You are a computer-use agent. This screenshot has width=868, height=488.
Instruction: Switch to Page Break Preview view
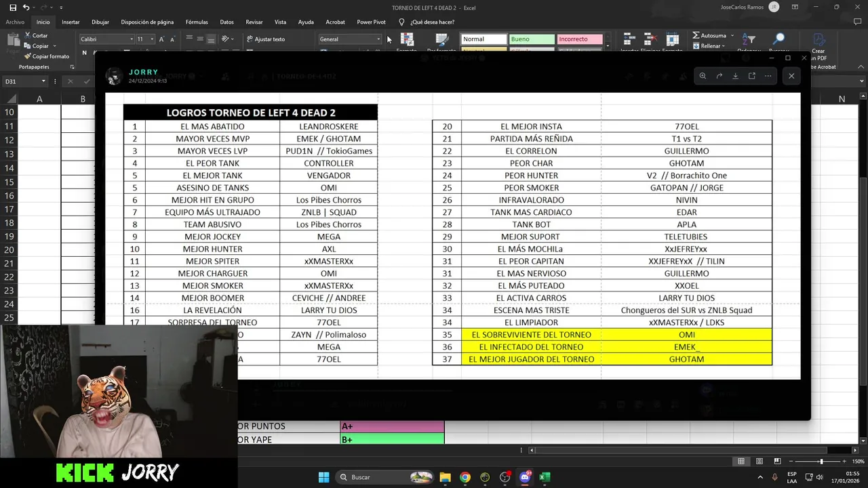(x=776, y=462)
